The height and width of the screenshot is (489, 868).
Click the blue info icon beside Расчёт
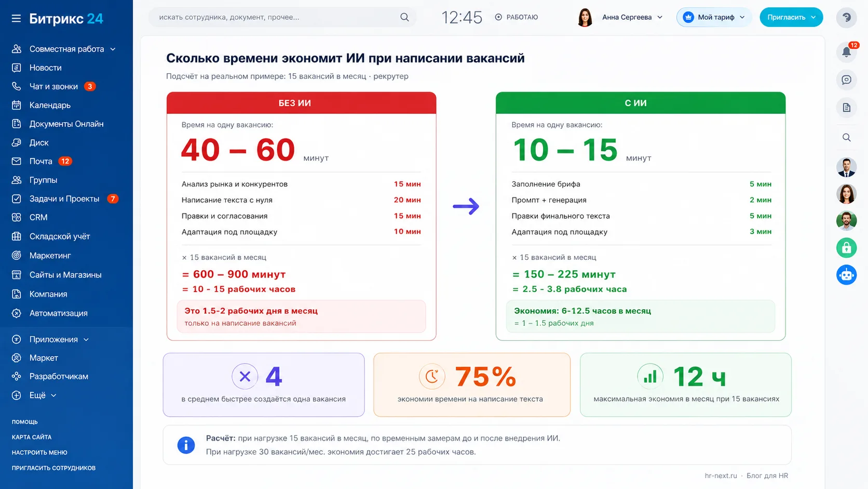[x=186, y=445]
